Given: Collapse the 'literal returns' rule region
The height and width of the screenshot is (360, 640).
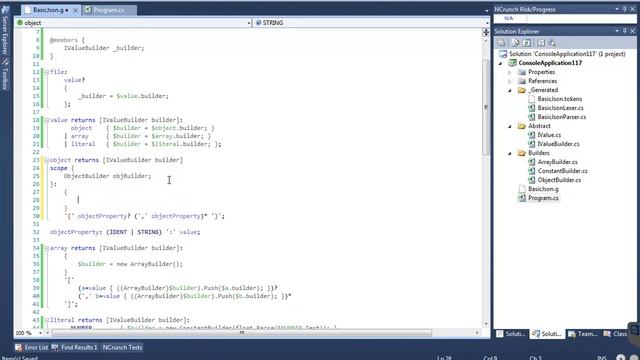Looking at the screenshot, I should point(47,320).
